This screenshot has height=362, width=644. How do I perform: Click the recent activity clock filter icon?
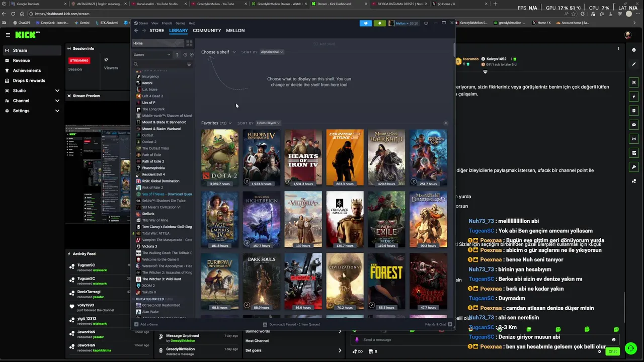(x=185, y=54)
